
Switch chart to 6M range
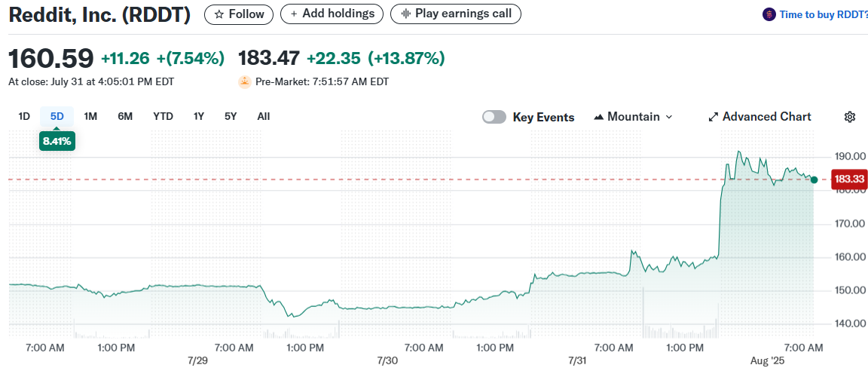(x=125, y=116)
